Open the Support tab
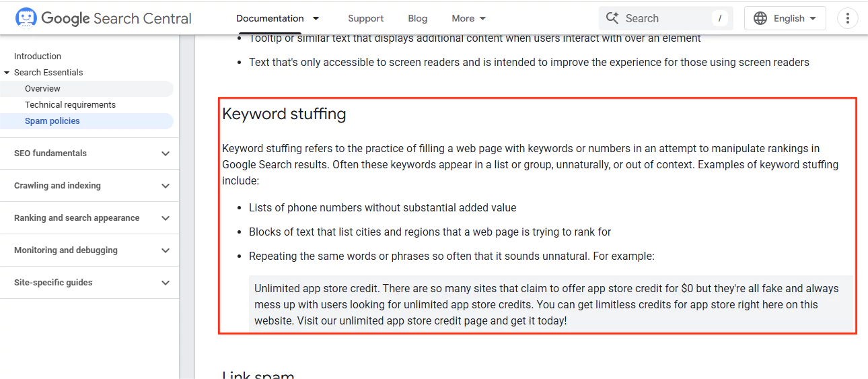This screenshot has height=379, width=868. [365, 18]
